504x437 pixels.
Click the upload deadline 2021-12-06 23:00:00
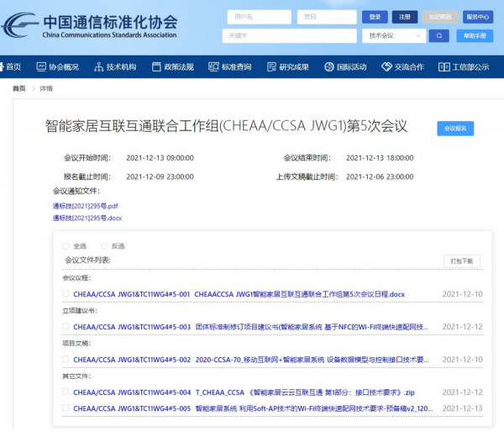click(x=380, y=176)
